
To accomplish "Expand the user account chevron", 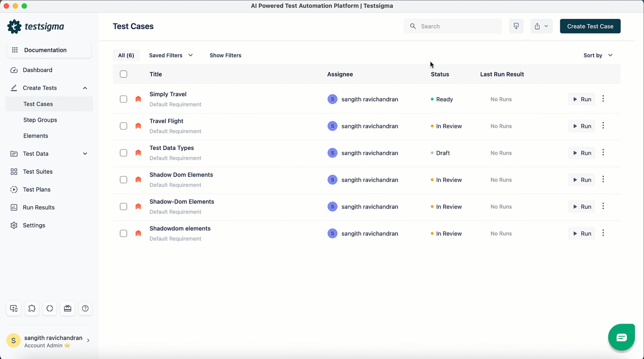I will [88, 341].
